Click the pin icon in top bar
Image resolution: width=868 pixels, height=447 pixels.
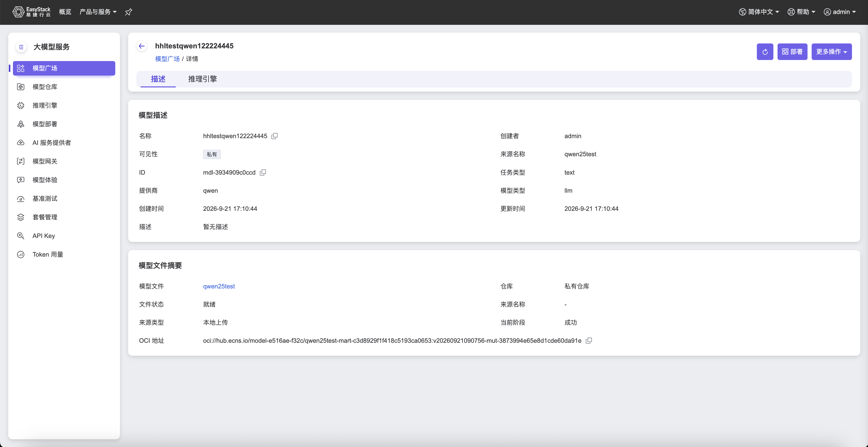pos(128,12)
